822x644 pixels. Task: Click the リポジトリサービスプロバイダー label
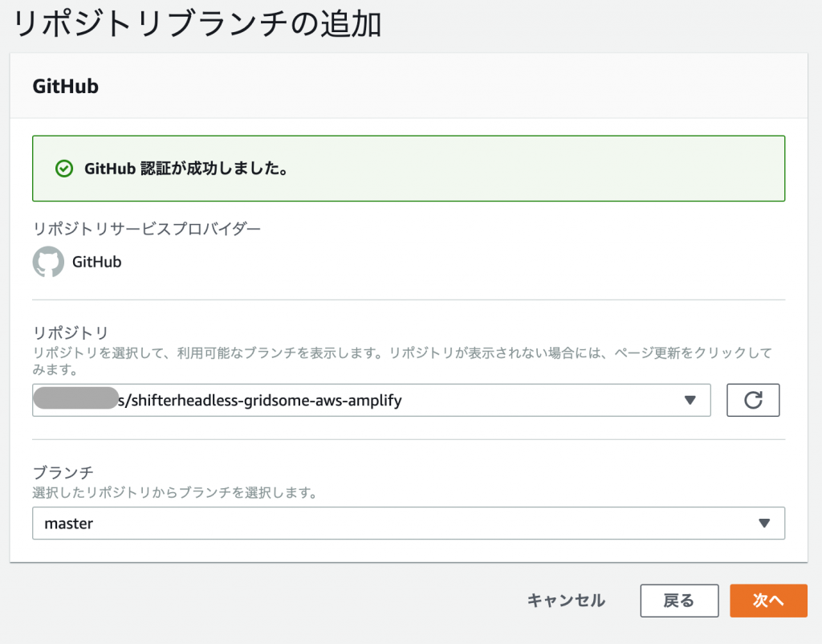(x=147, y=229)
